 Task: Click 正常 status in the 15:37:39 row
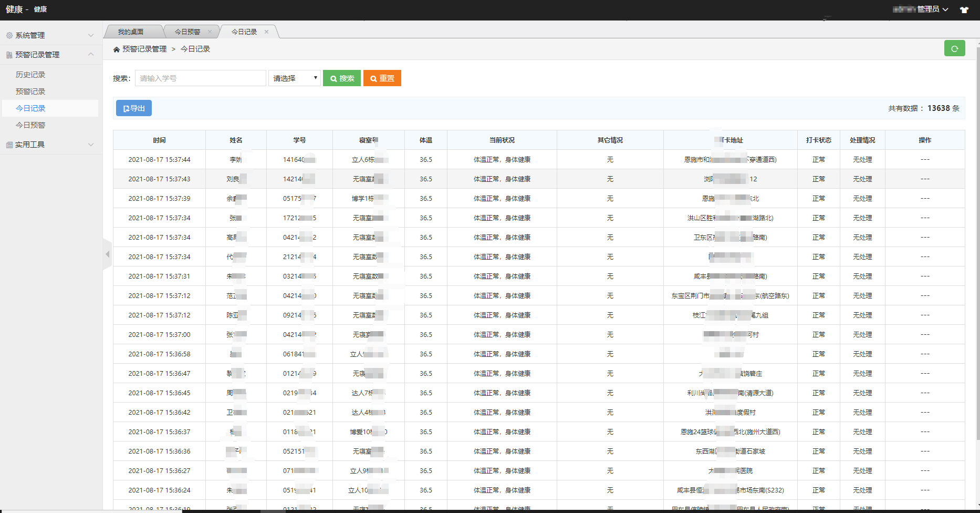819,199
